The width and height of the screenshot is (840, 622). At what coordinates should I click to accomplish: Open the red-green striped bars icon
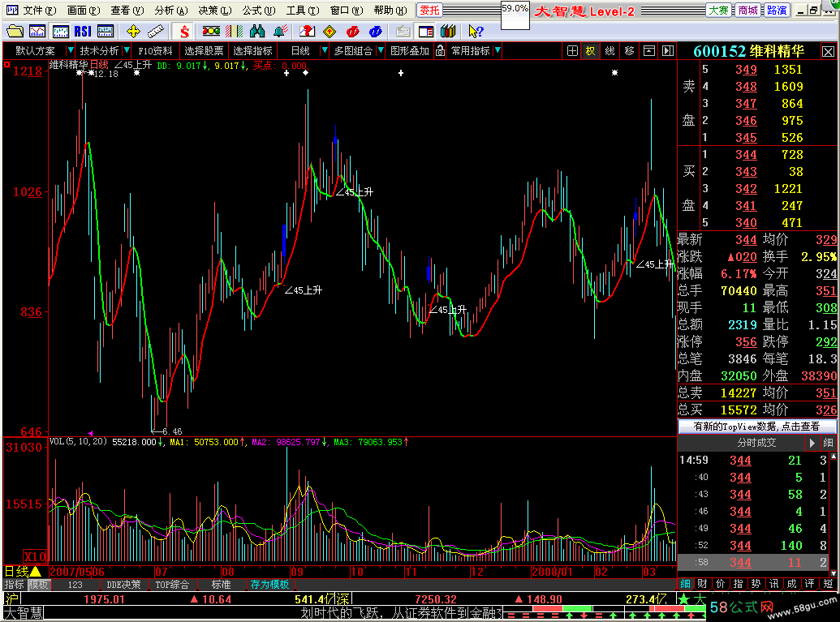[234, 32]
